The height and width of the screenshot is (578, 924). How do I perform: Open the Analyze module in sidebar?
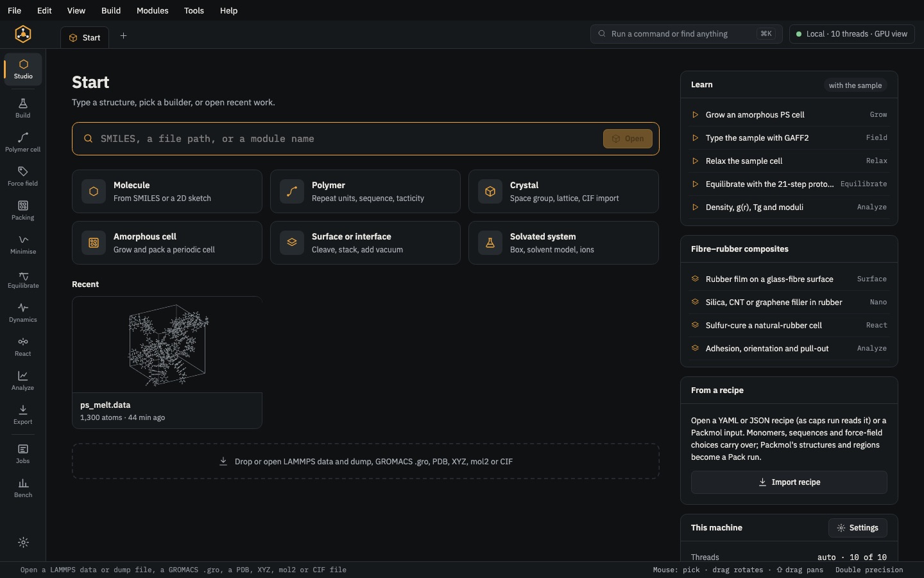click(23, 380)
